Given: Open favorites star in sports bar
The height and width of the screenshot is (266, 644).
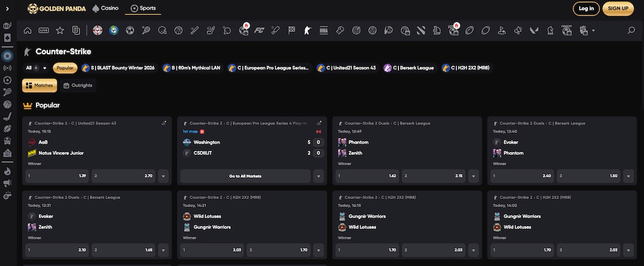Looking at the screenshot, I should tap(60, 30).
